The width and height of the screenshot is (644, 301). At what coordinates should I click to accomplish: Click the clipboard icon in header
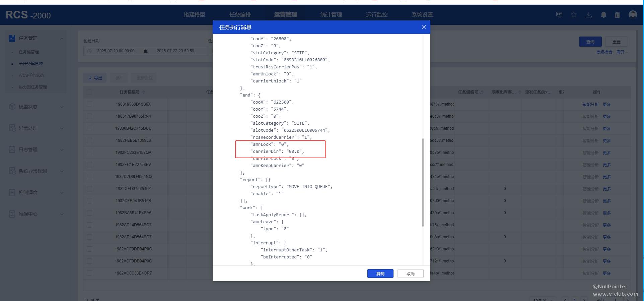(x=617, y=15)
